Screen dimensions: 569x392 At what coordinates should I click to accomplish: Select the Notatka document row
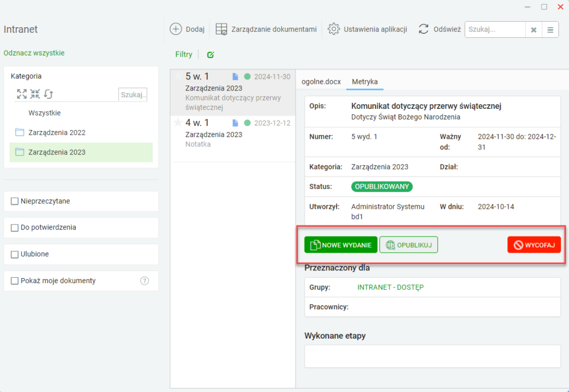pos(233,139)
